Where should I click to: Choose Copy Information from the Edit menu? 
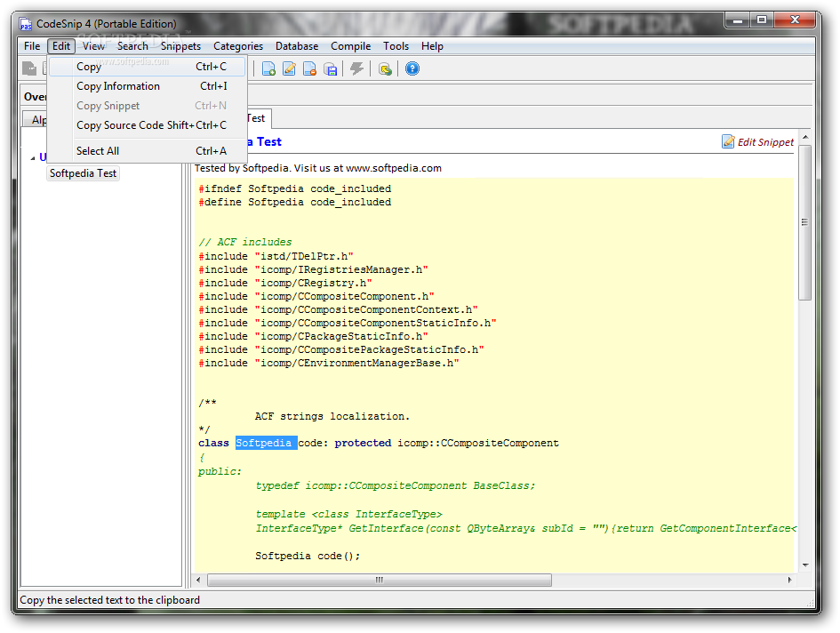coord(118,86)
